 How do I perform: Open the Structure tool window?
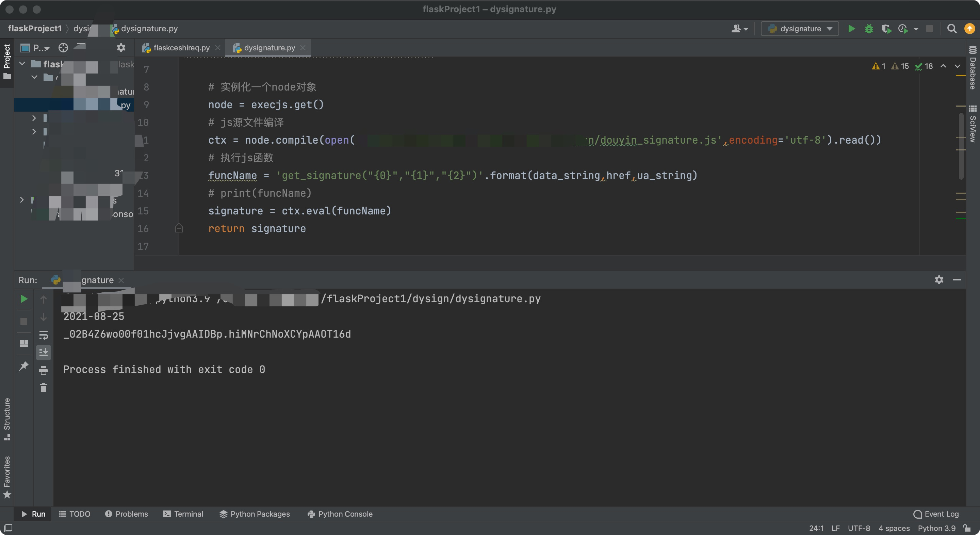pos(7,419)
